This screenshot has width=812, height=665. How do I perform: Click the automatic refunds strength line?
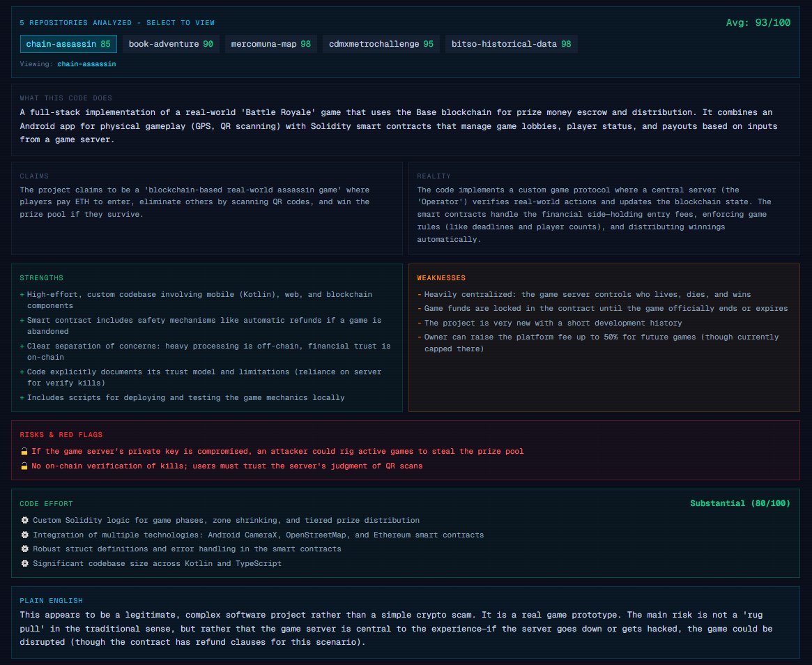[204, 326]
